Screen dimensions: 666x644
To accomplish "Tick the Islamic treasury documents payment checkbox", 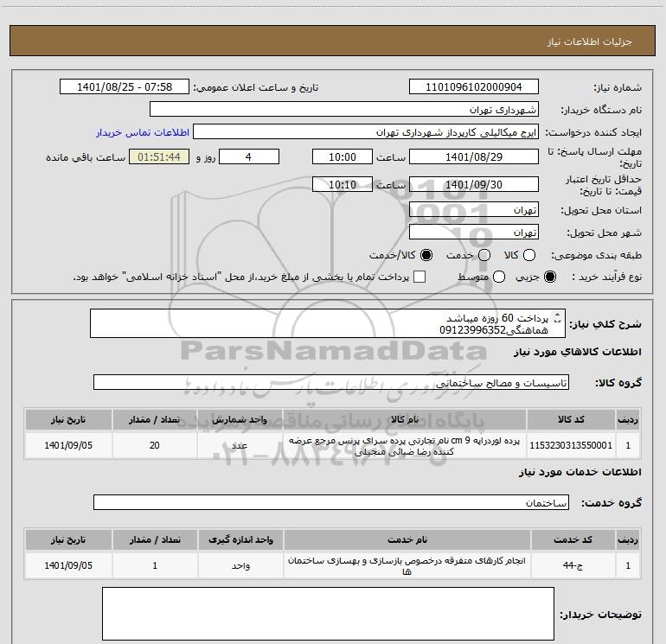I will point(419,277).
